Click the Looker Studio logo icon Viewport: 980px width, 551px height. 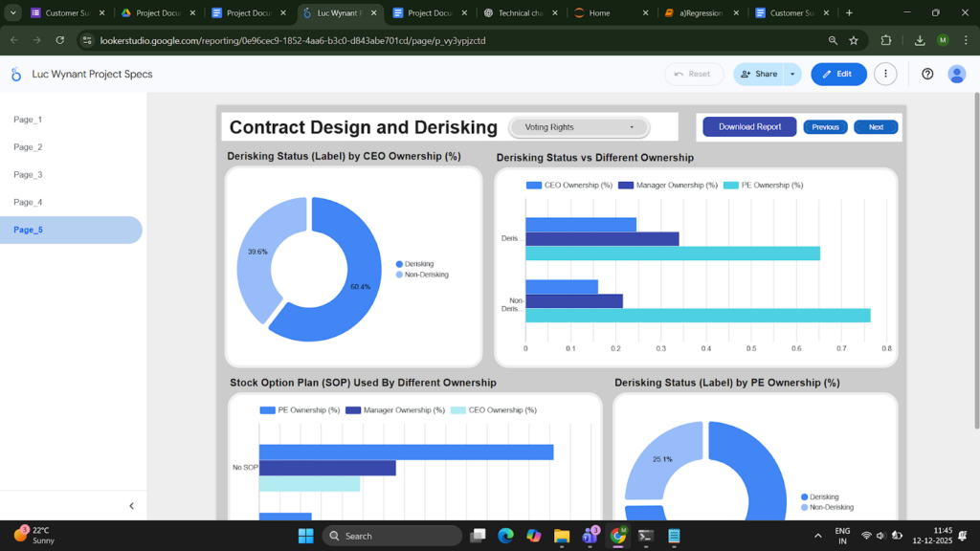[x=16, y=75]
